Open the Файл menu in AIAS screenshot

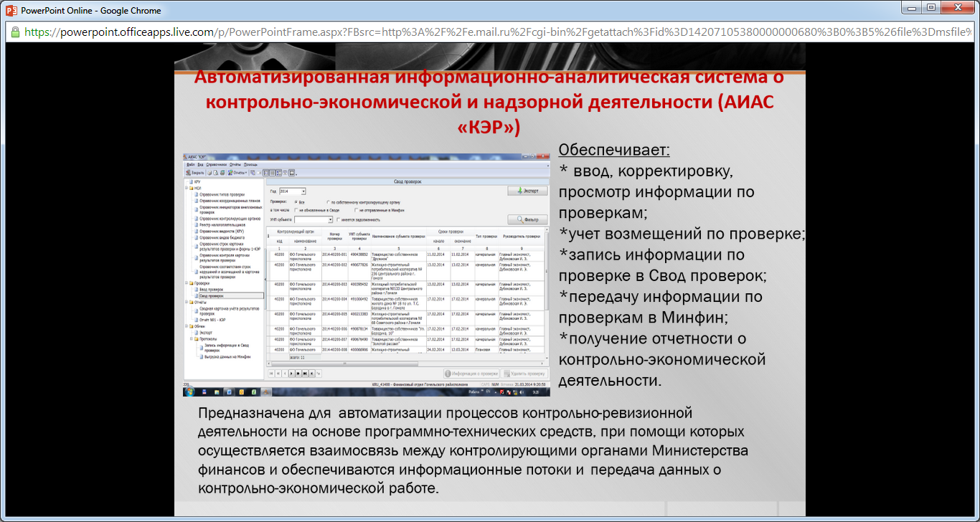(x=190, y=164)
